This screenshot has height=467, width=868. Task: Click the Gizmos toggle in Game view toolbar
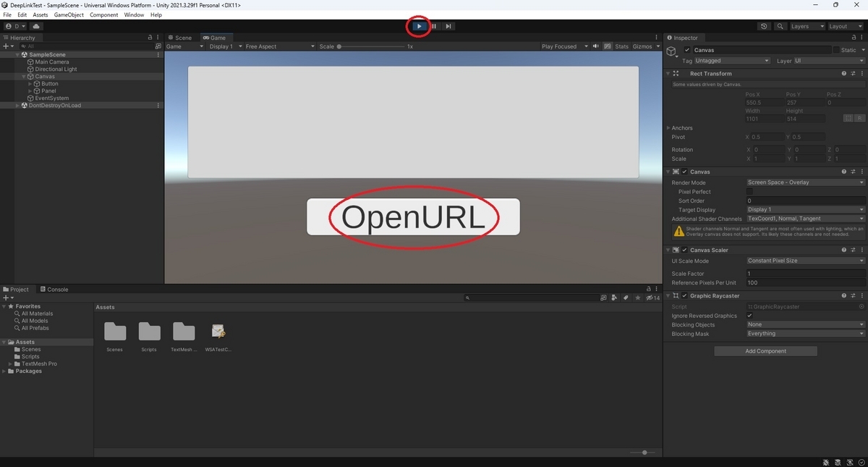click(641, 46)
